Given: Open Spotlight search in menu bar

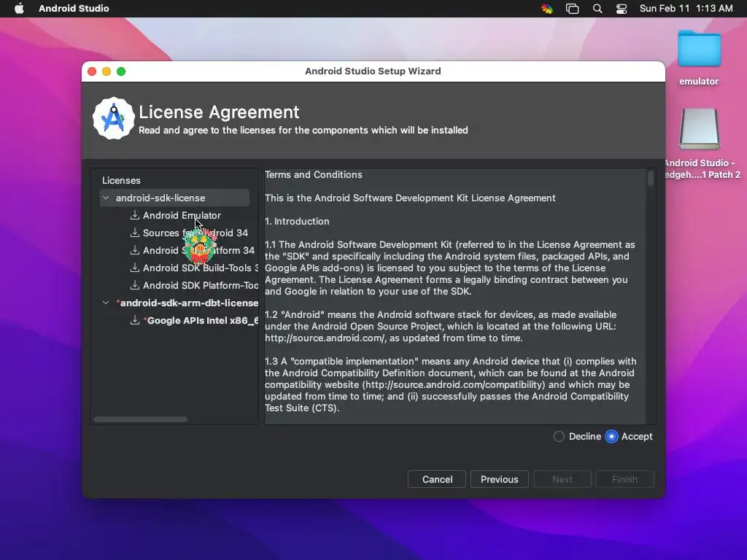Looking at the screenshot, I should (597, 9).
